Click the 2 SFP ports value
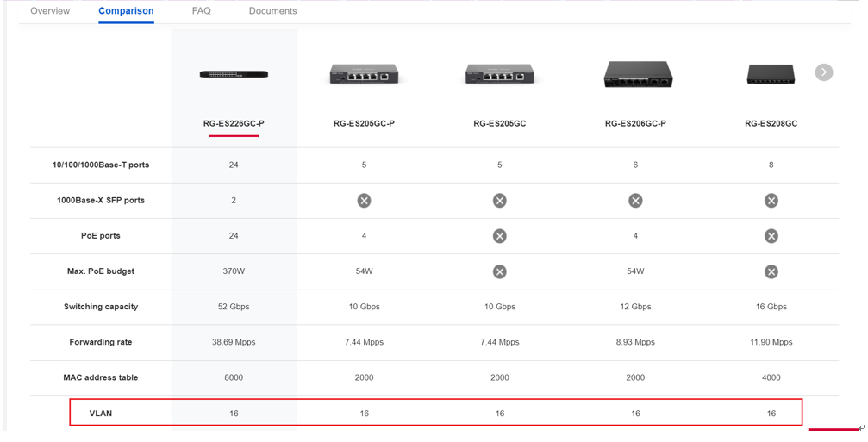The width and height of the screenshot is (868, 442). point(234,200)
